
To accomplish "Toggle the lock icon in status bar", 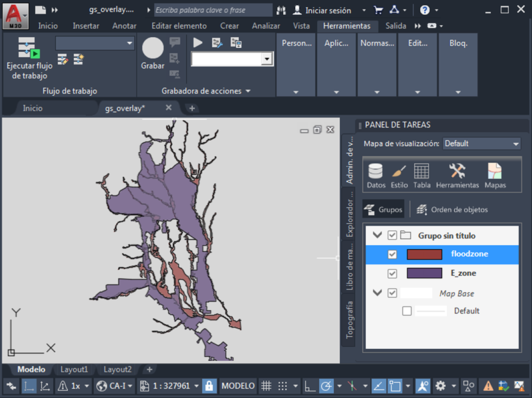I will click(x=209, y=386).
